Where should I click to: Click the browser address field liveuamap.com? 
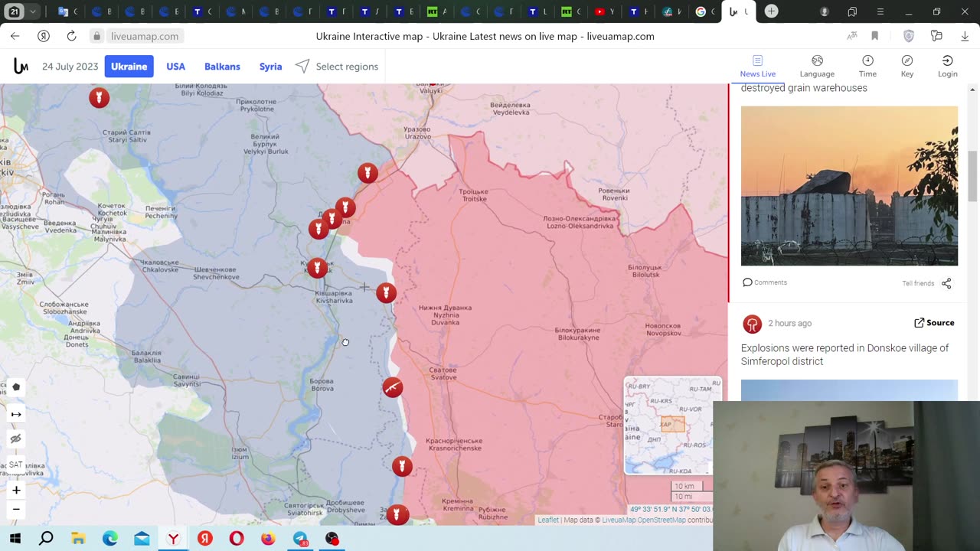point(145,36)
